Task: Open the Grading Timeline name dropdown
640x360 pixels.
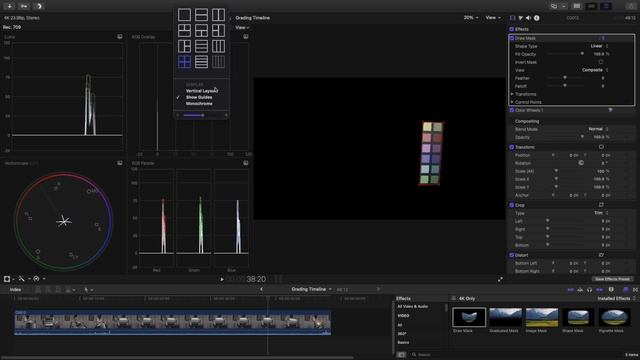Action: click(311, 289)
